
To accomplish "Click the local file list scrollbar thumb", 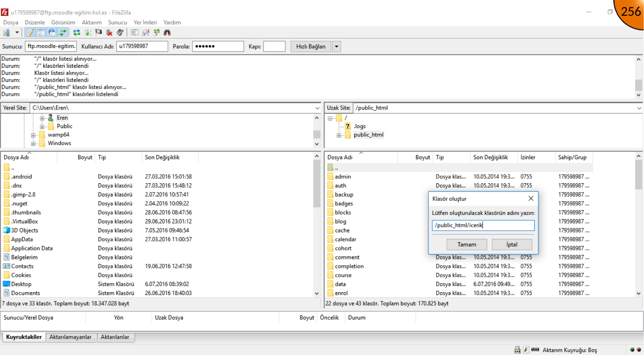I will click(x=317, y=184).
